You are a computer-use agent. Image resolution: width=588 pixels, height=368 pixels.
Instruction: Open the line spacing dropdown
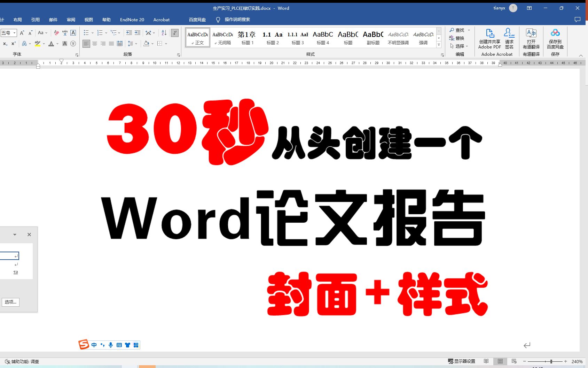click(x=136, y=44)
